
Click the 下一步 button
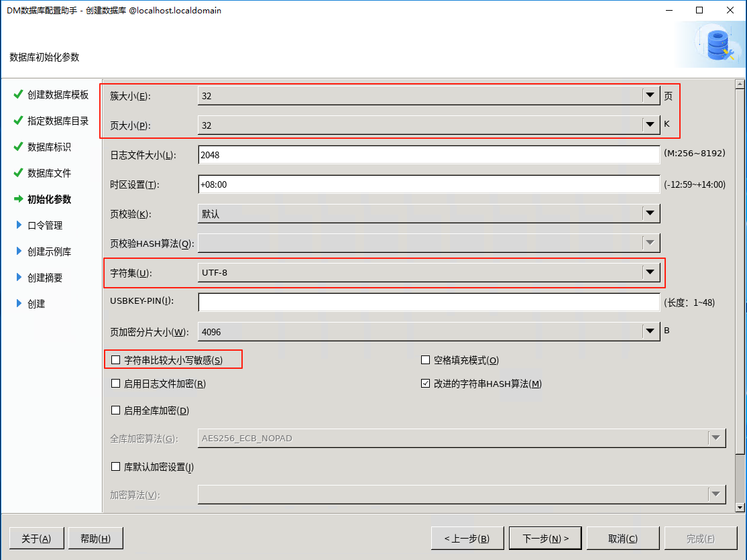pyautogui.click(x=544, y=539)
